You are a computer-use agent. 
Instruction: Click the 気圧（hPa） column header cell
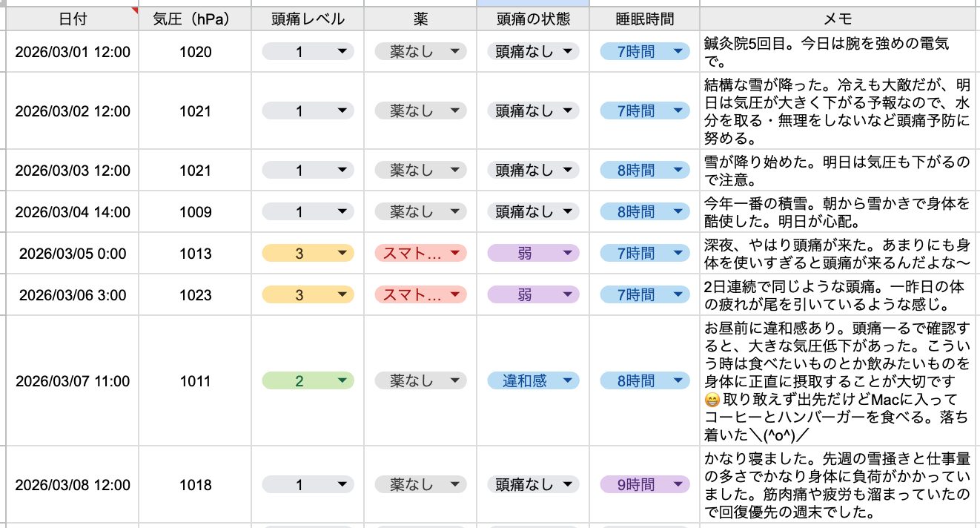click(x=196, y=19)
